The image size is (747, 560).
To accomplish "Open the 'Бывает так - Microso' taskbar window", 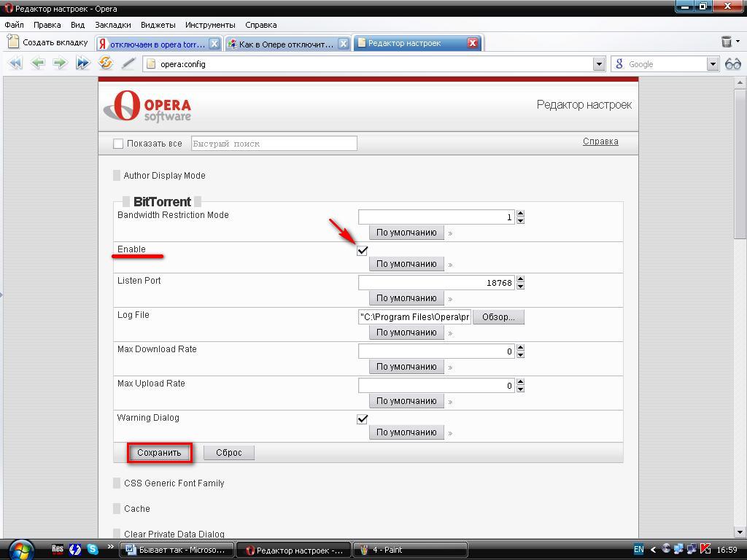I will pyautogui.click(x=177, y=550).
